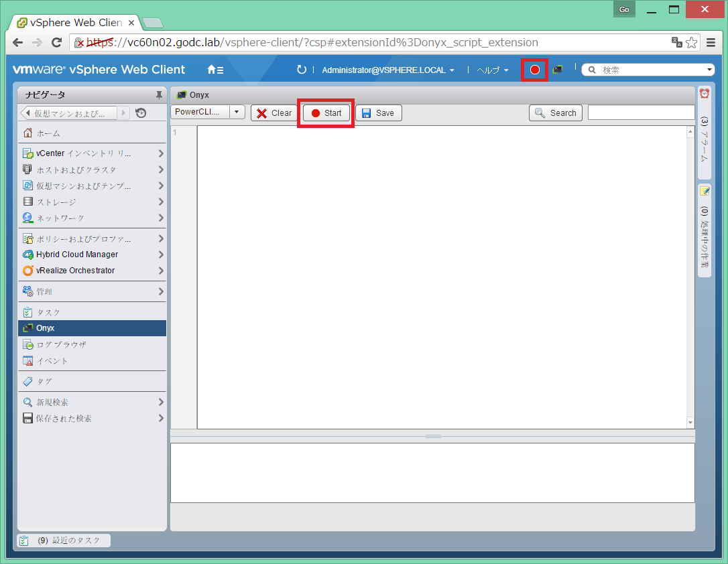Open vRealize Orchestrator

tap(92, 271)
